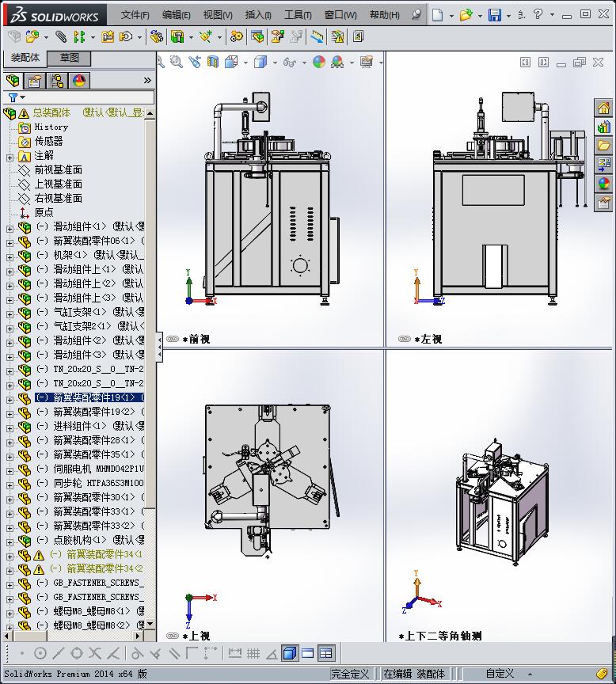616x684 pixels.
Task: Click the Section View icon
Action: (213, 62)
